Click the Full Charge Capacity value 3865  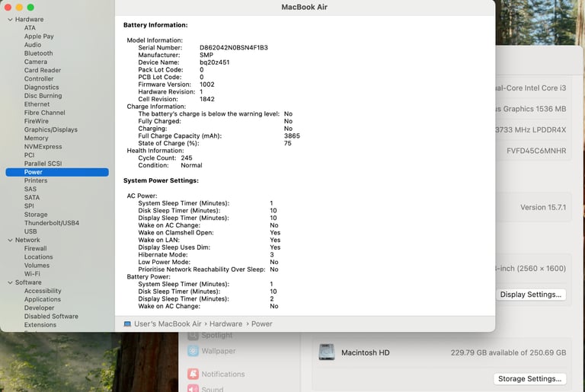(292, 136)
